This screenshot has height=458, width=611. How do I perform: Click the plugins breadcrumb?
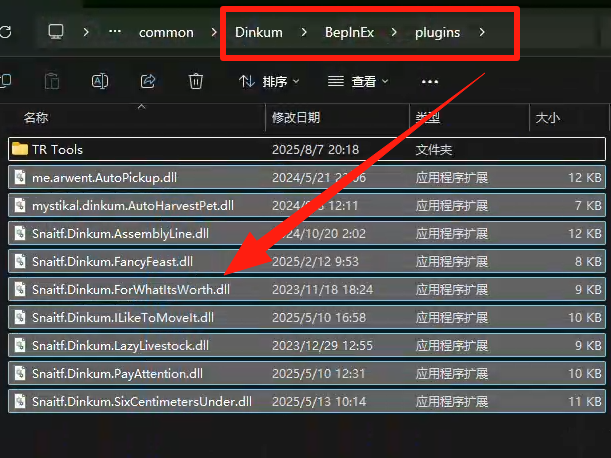pos(437,33)
